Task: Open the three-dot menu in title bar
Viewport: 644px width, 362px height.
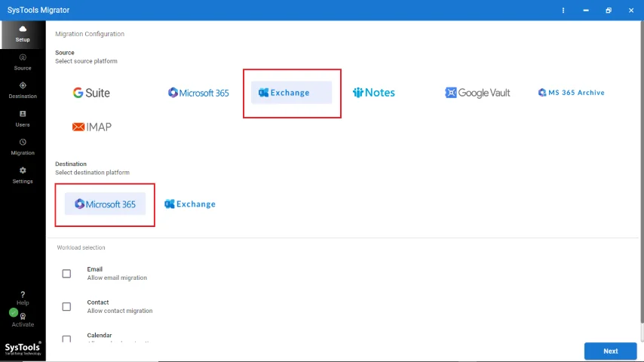Action: click(563, 11)
